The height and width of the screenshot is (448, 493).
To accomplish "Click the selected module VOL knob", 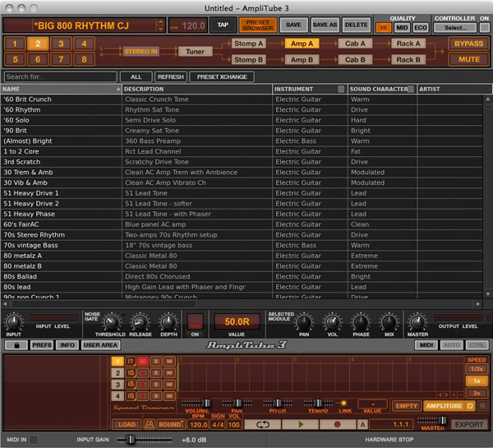I will tap(332, 322).
